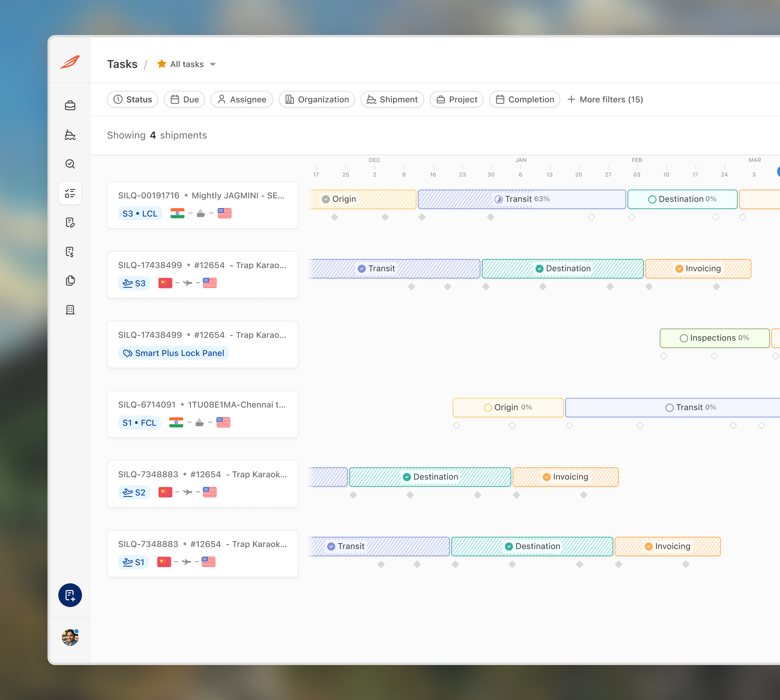Click the Invoicing bar in S1 flight row
780x700 pixels.
click(668, 547)
